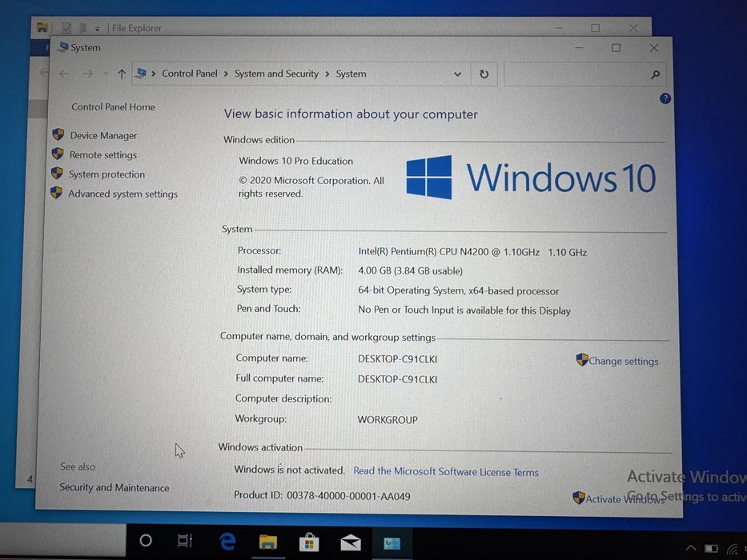Click Change settings for computer name

pos(624,361)
